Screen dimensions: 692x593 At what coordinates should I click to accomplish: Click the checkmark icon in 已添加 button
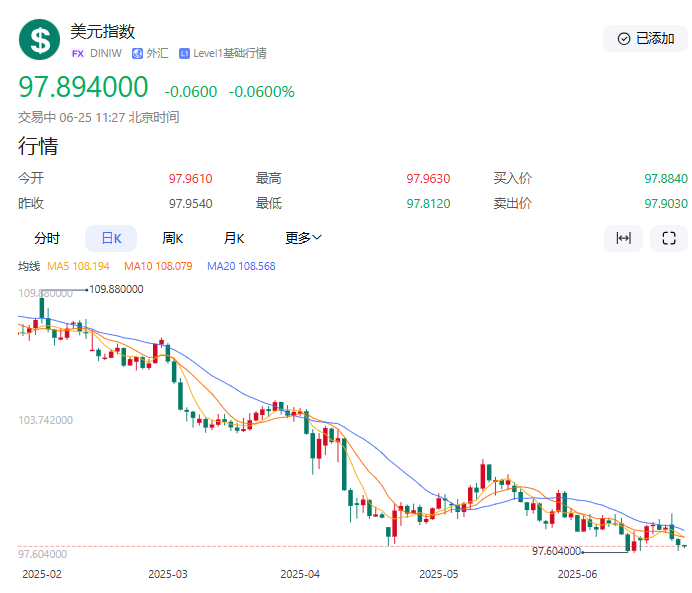(624, 39)
